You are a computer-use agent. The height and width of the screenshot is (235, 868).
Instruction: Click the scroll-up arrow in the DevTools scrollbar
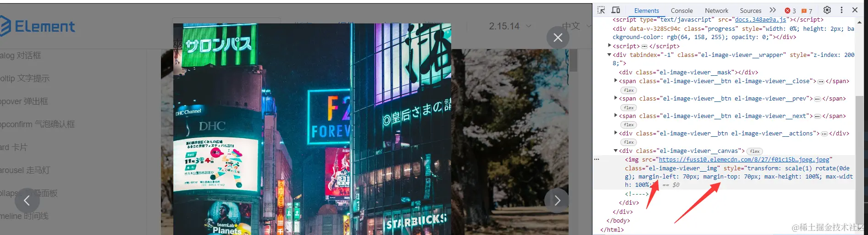[x=859, y=22]
